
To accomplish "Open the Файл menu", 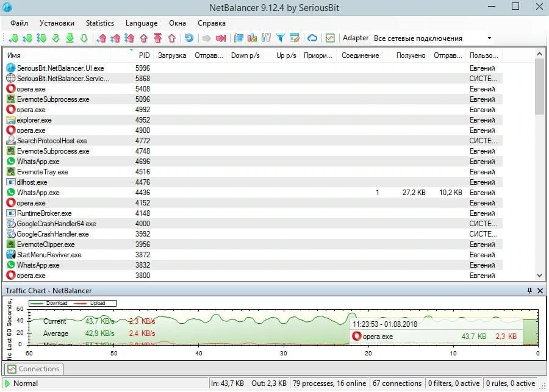I will pyautogui.click(x=20, y=23).
